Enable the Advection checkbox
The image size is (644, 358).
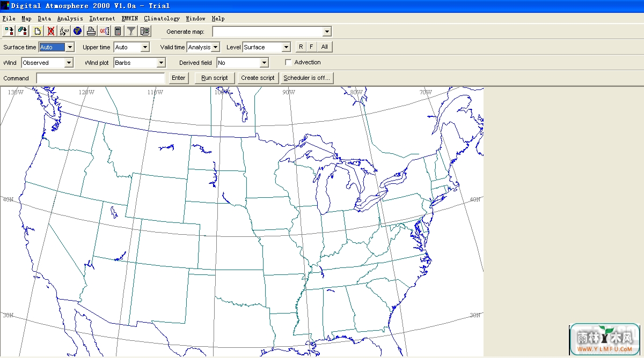[x=289, y=63]
